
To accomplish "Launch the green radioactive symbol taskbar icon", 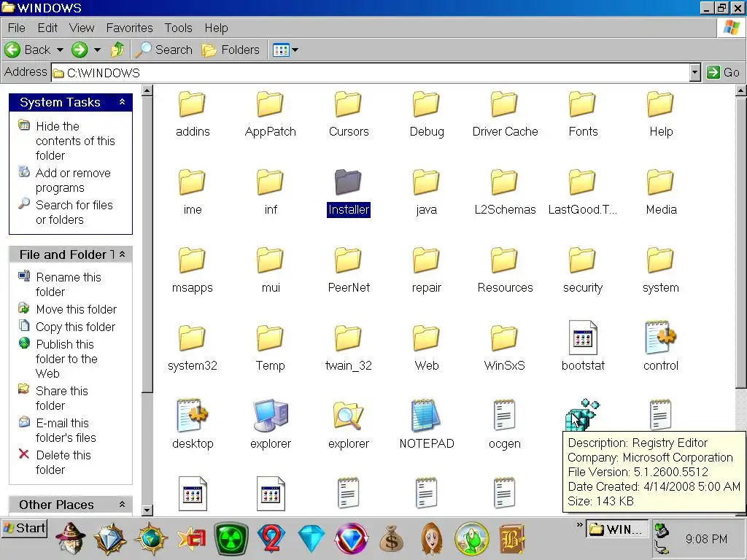I will point(231,539).
